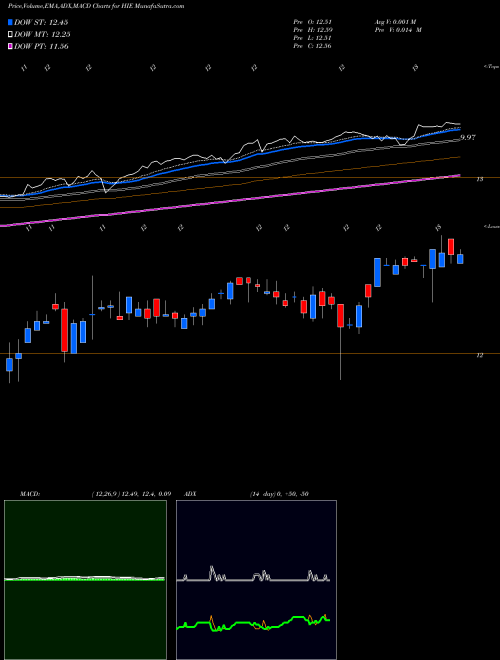Viewport: 500px width, 660px height.
Task: Click the 'Pre L: 12.31' value
Action: pos(312,38)
